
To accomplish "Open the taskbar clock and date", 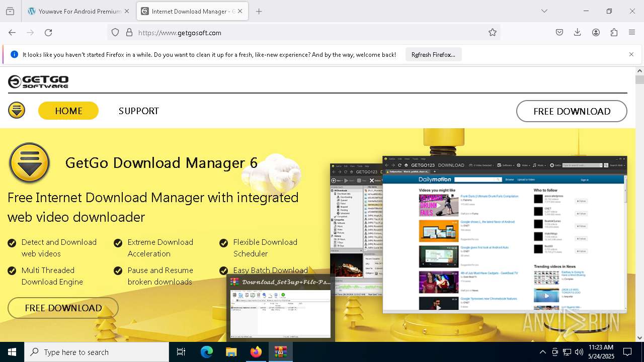I will [601, 352].
